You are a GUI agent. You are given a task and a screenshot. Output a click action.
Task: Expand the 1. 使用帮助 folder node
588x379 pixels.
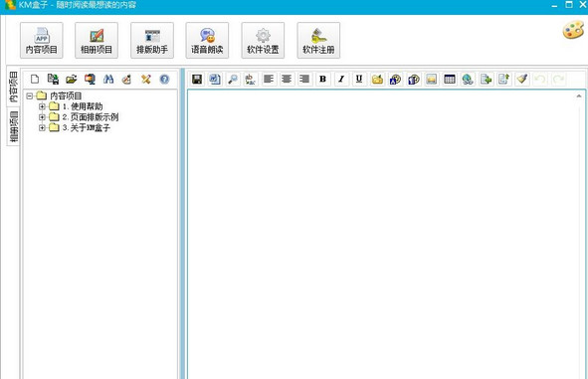coord(42,106)
